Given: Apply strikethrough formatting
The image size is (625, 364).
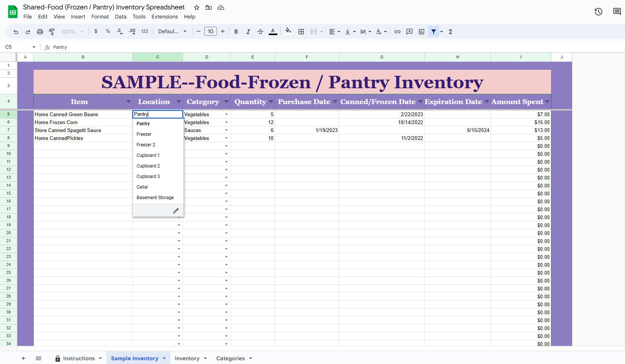Looking at the screenshot, I should click(x=260, y=32).
